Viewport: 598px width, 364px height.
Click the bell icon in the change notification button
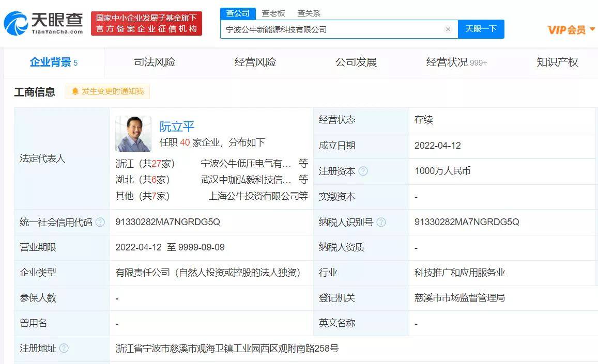(x=75, y=91)
